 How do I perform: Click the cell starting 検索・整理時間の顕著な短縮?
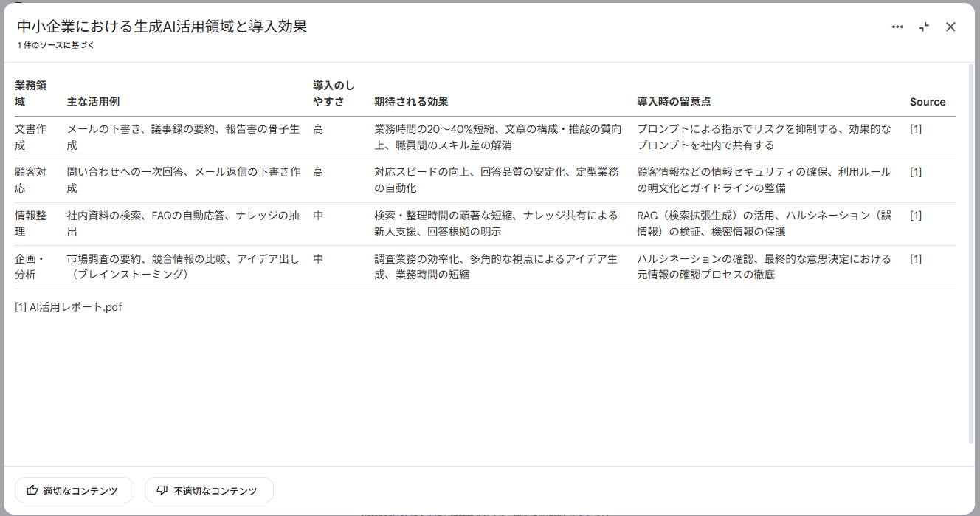point(497,224)
